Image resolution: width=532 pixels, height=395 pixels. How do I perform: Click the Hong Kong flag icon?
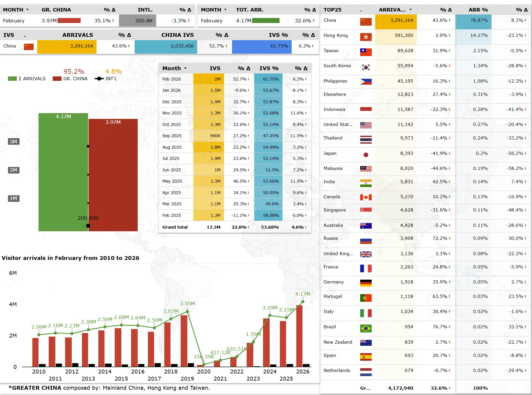tap(366, 37)
